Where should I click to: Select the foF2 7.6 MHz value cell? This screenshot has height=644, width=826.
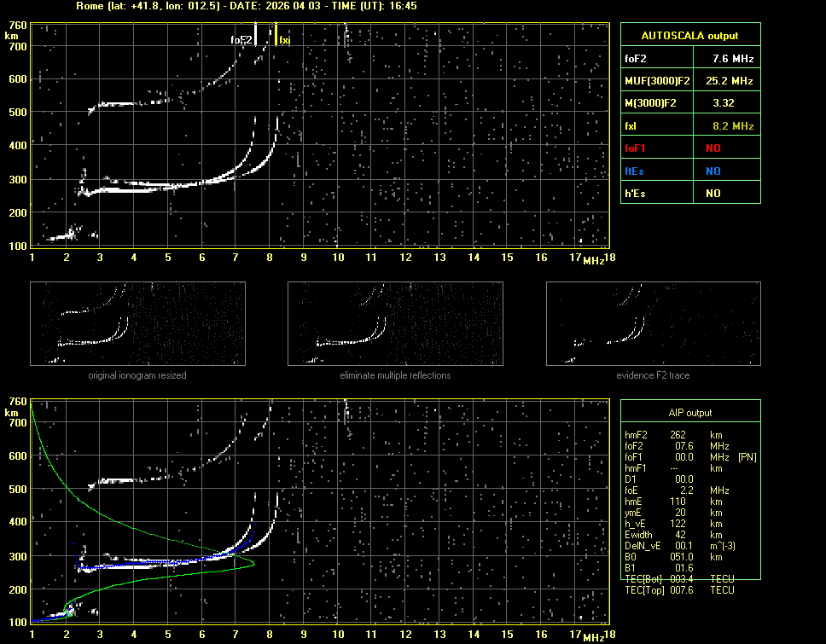click(733, 59)
